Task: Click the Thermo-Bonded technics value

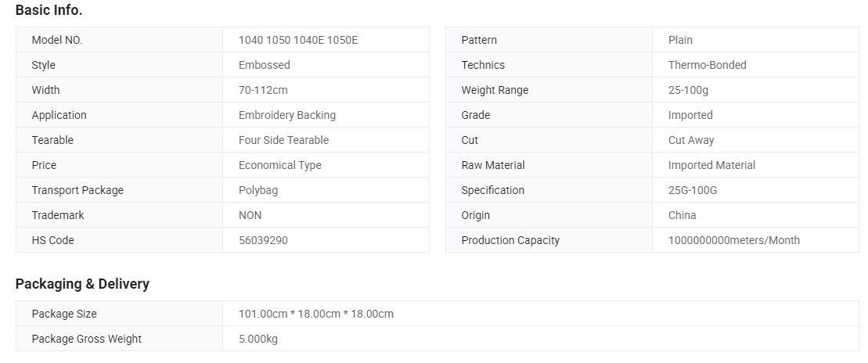Action: (x=707, y=65)
